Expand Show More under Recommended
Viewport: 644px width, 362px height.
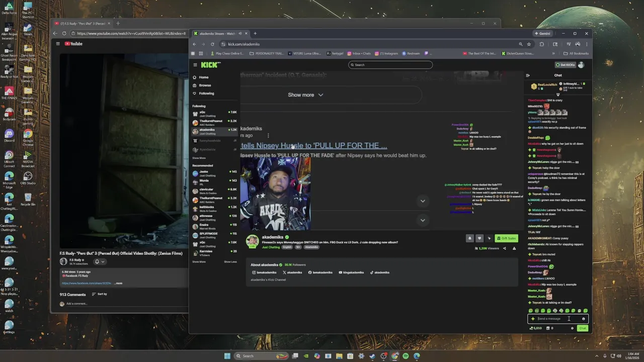tap(199, 261)
